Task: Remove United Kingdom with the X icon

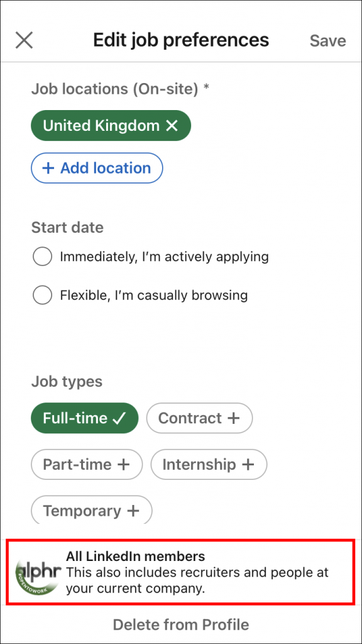Action: pyautogui.click(x=172, y=125)
